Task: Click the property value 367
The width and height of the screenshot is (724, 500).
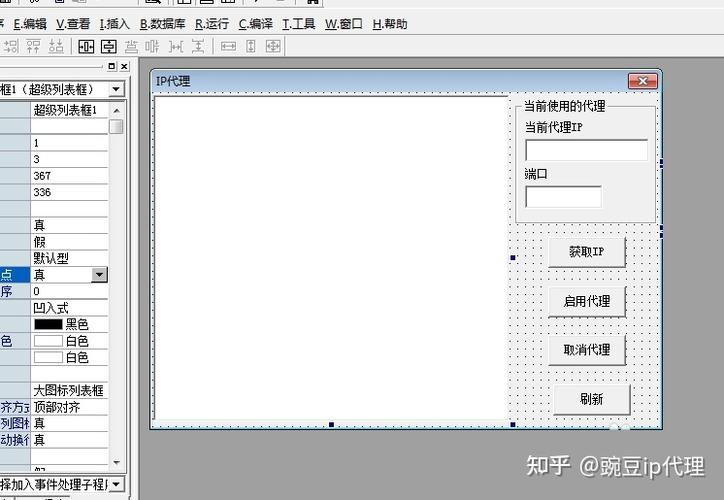Action: click(69, 176)
